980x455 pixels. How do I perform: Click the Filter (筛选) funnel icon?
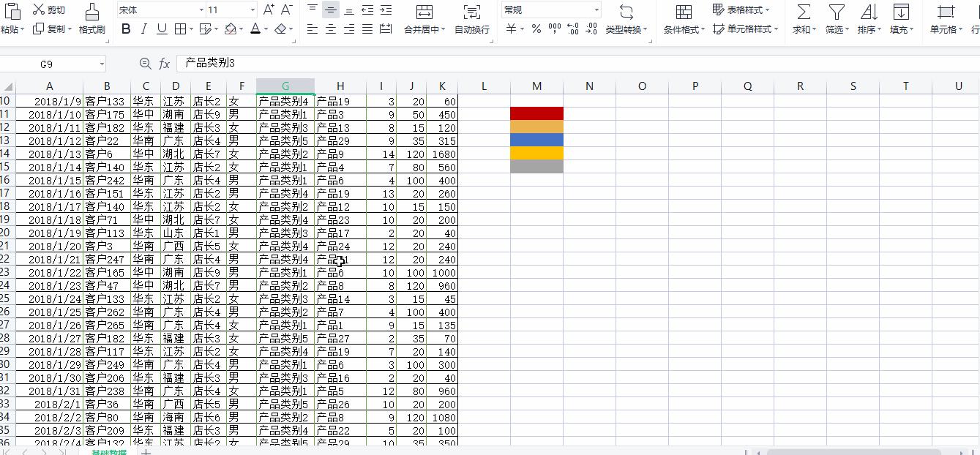tap(836, 12)
